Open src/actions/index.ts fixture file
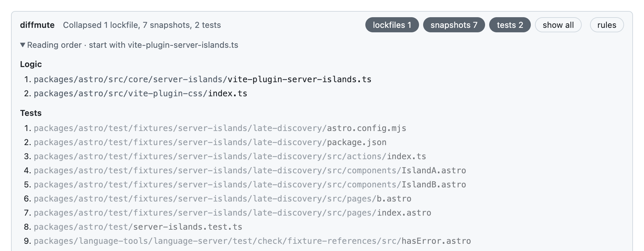The image size is (644, 251). (230, 156)
